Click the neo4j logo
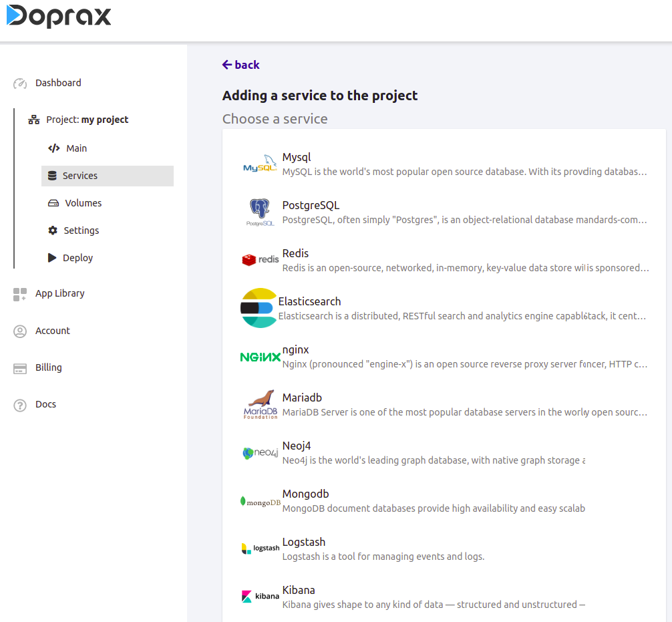 [x=260, y=453]
